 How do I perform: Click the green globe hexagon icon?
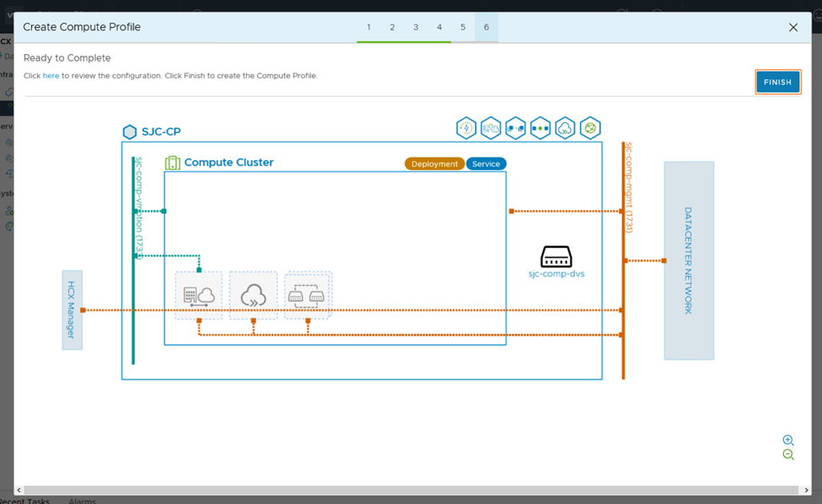(x=590, y=128)
